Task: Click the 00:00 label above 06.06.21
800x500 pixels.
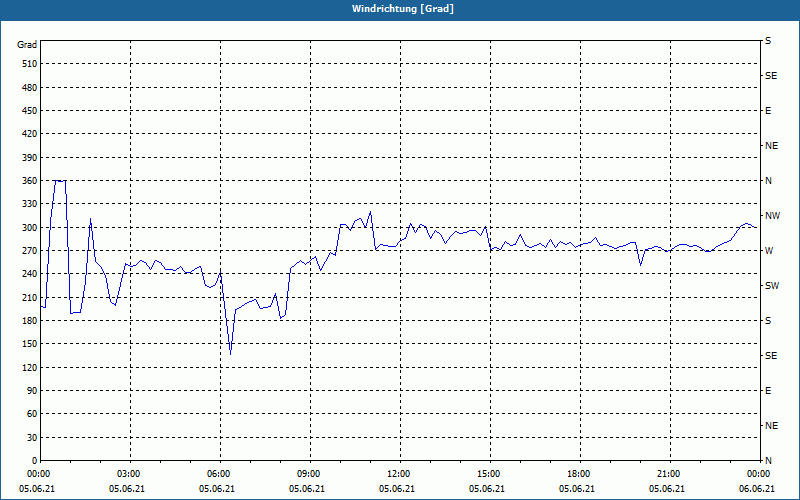Action: [x=758, y=474]
